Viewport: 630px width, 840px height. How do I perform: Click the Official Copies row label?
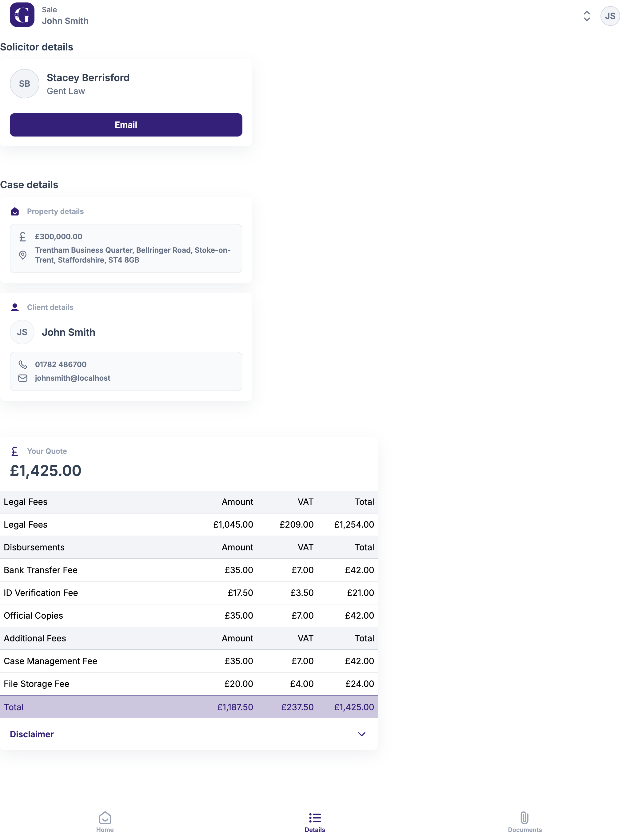click(34, 616)
